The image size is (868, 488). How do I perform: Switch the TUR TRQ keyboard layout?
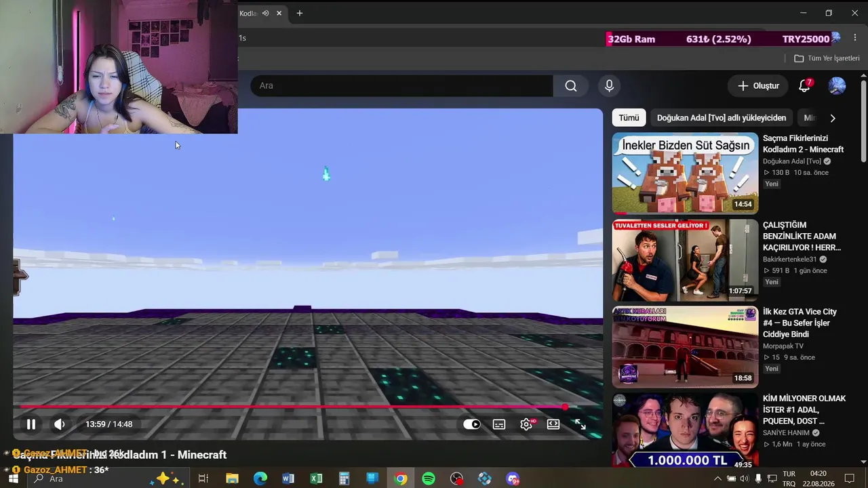pos(789,479)
